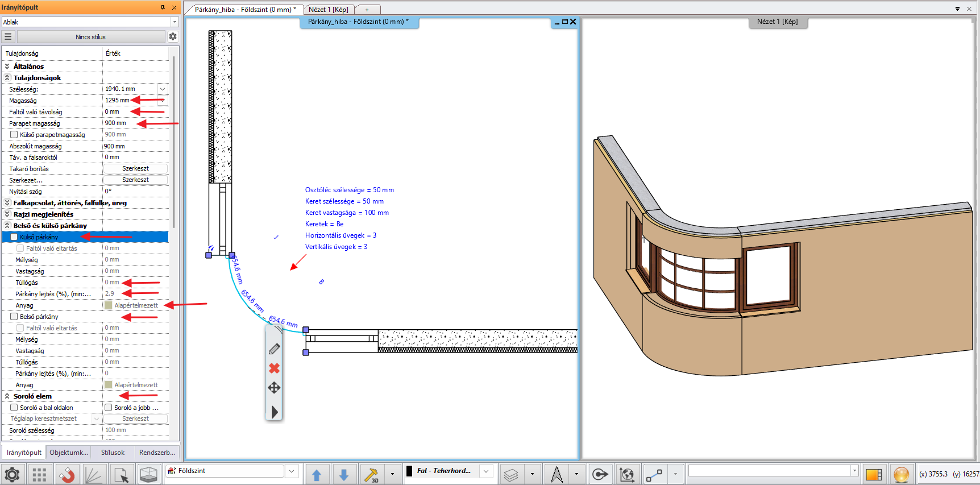Click the Nincs stílus button
This screenshot has width=980, height=485.
[x=90, y=36]
